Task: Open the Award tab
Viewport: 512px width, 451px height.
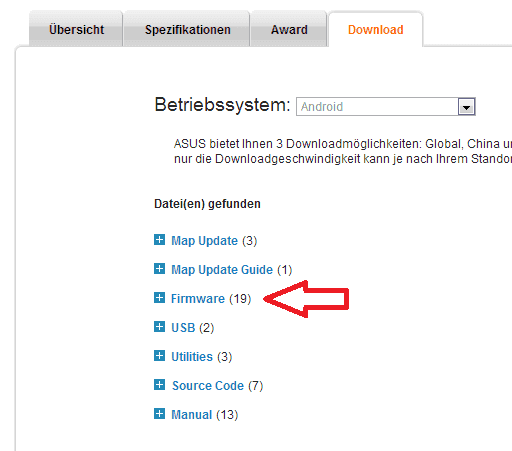Action: 289,30
